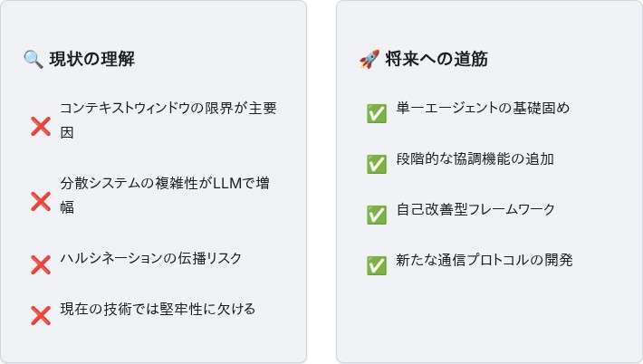Click the red X next to ハルシネーションの伝播リスク

pyautogui.click(x=41, y=264)
